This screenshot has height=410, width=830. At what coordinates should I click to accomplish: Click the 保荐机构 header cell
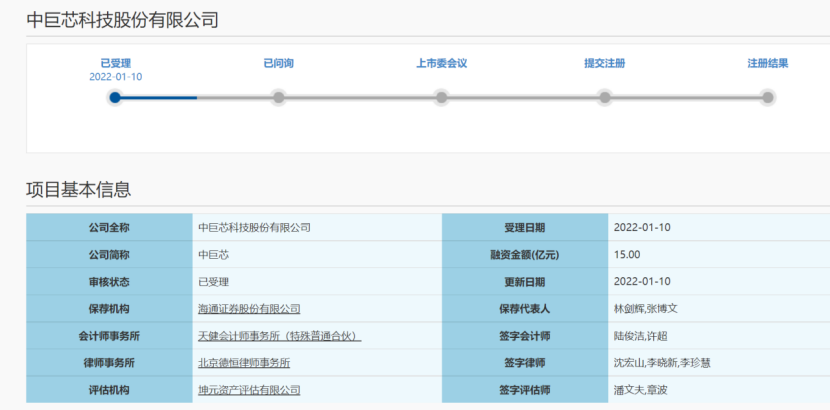coord(109,309)
